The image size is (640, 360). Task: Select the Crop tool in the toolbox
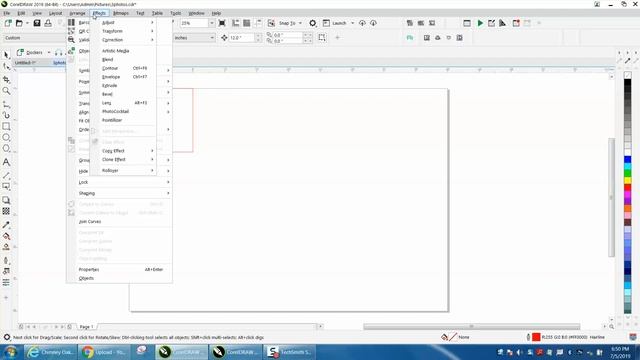6,79
